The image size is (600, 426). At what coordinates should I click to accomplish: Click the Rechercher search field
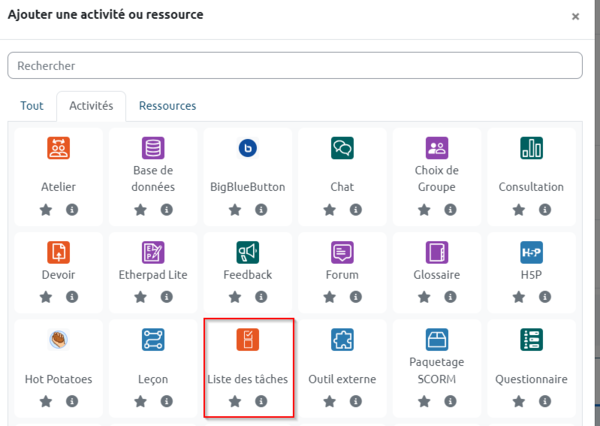point(295,65)
